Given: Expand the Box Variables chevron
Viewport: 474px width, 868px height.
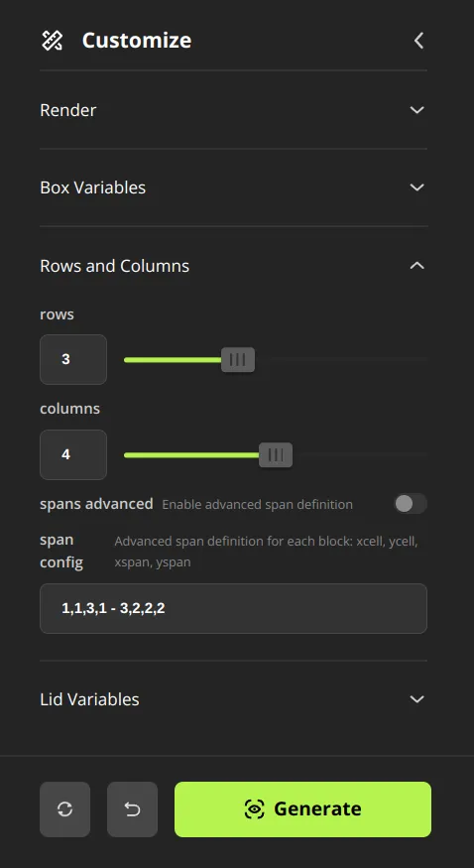Looking at the screenshot, I should coord(417,187).
